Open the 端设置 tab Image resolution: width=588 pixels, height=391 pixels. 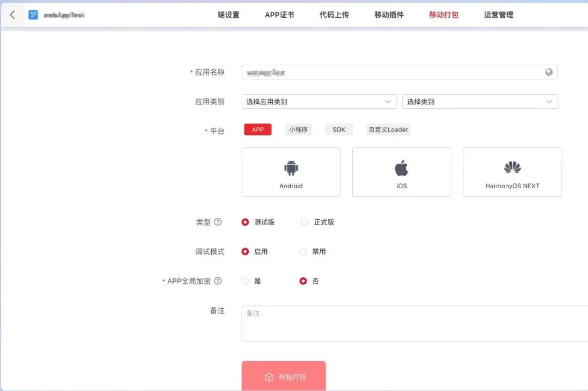point(228,15)
